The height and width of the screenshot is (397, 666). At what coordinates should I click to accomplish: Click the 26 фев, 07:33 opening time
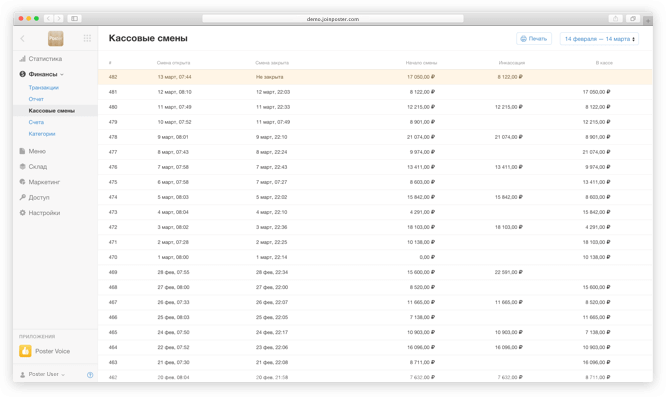(173, 302)
